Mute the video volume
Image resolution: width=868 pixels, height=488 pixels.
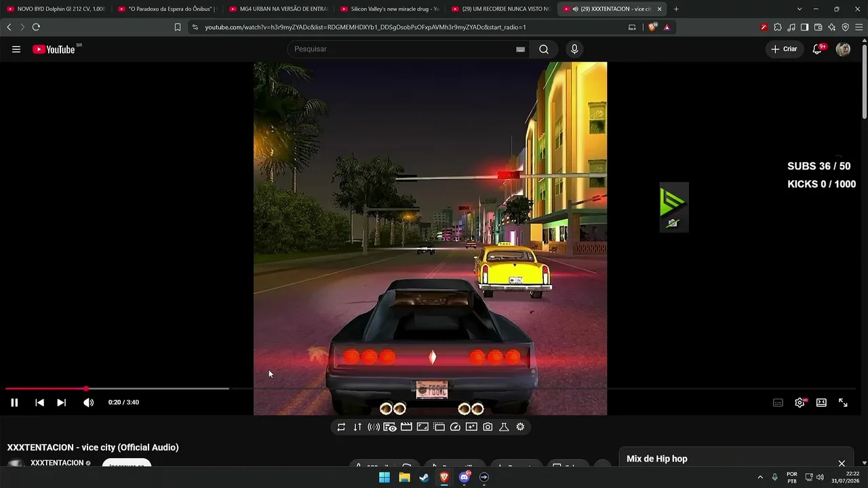tap(89, 403)
